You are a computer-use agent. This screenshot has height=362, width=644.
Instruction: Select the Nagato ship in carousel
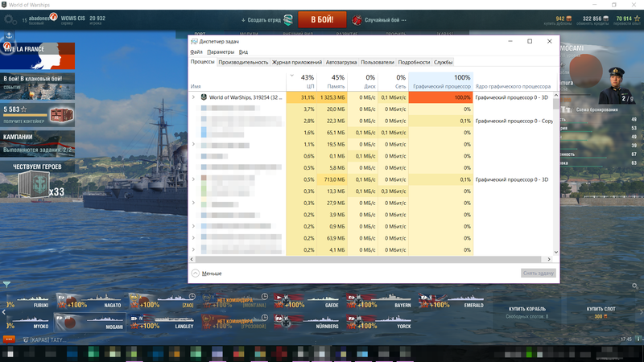point(89,302)
